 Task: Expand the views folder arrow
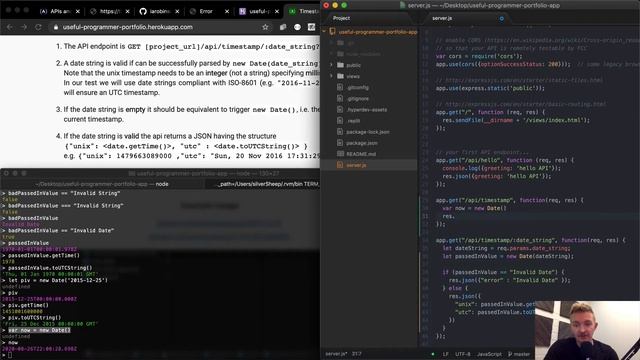(331, 76)
